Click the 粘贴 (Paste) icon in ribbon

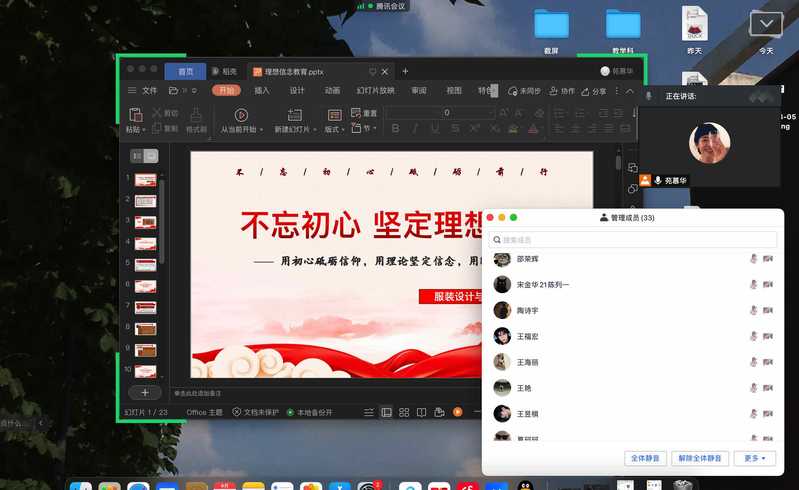pyautogui.click(x=132, y=114)
